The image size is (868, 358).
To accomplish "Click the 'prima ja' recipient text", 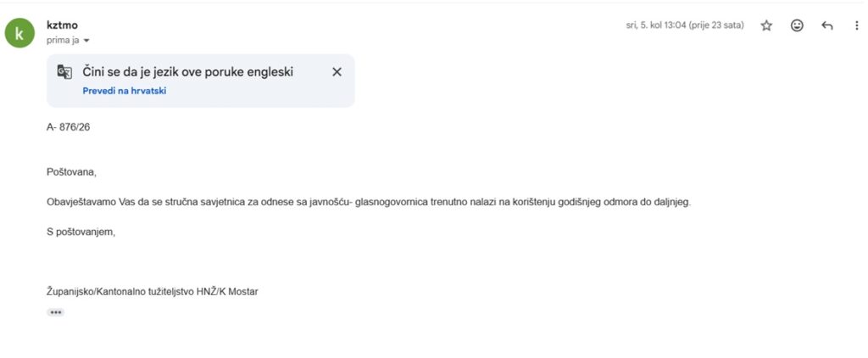I will [63, 41].
